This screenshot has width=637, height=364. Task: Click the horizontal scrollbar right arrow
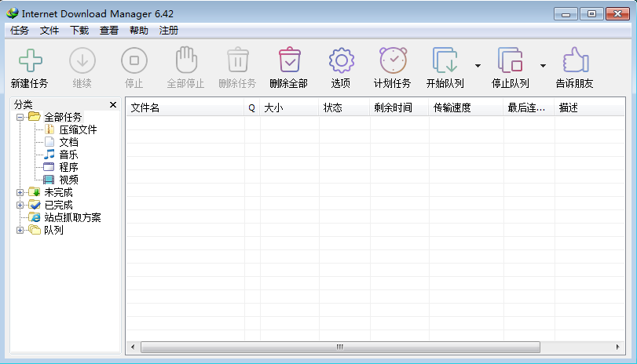pos(624,347)
